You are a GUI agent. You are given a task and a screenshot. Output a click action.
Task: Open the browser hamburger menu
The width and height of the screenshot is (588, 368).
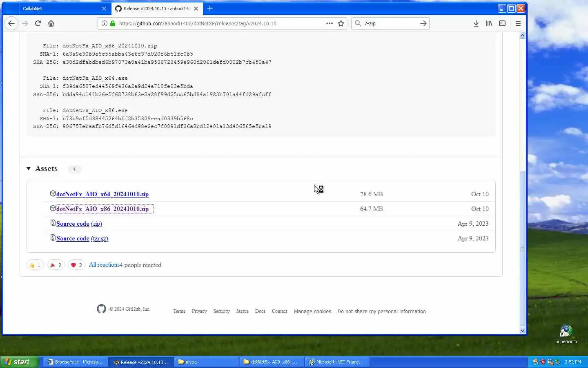pos(518,23)
